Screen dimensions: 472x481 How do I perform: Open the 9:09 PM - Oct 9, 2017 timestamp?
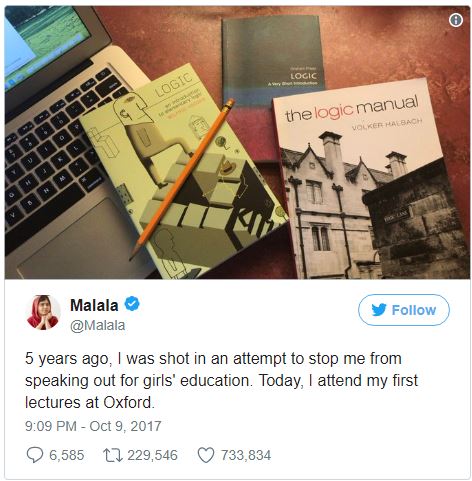click(93, 426)
